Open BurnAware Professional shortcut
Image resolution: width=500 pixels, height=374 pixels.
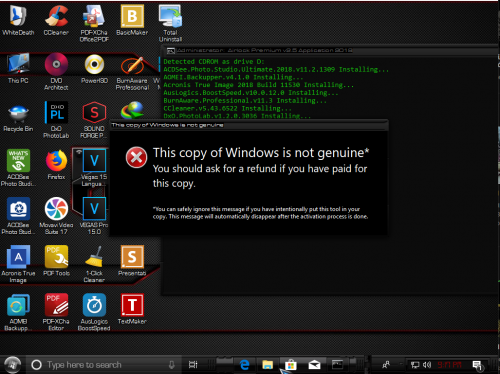pyautogui.click(x=132, y=72)
